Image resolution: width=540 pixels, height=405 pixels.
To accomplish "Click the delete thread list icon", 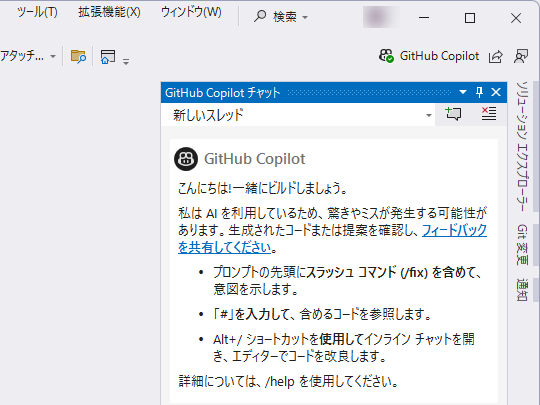I will point(489,114).
